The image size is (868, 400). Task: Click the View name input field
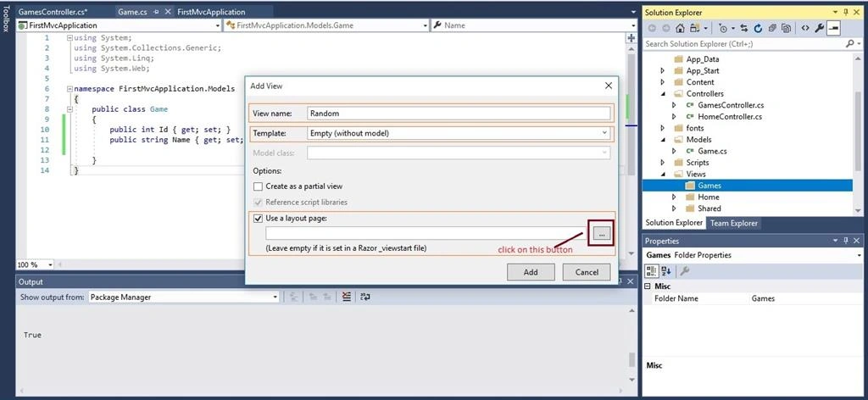pyautogui.click(x=459, y=114)
